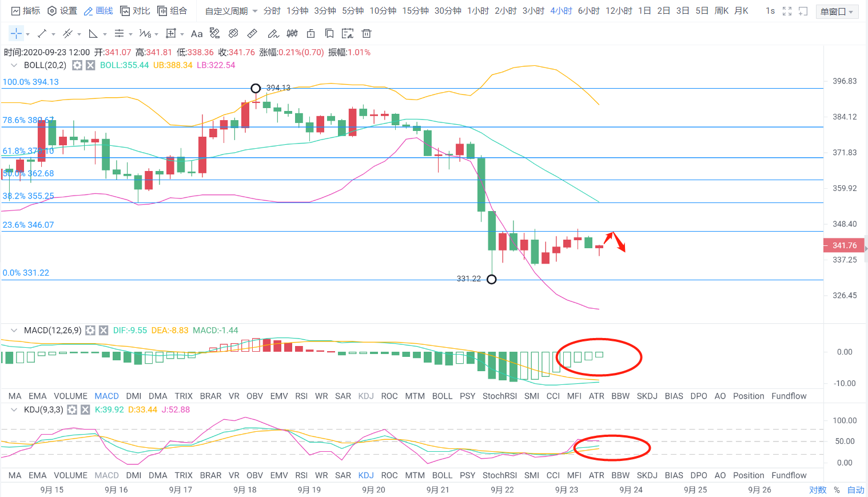The image size is (868, 497).
Task: Click the chain link magnet icon
Action: tap(233, 34)
